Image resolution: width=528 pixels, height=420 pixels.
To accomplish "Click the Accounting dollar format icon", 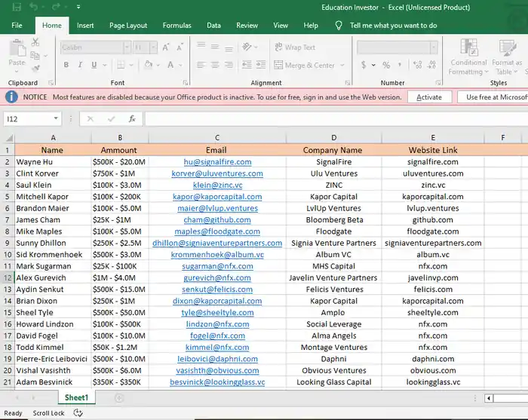I will click(364, 65).
